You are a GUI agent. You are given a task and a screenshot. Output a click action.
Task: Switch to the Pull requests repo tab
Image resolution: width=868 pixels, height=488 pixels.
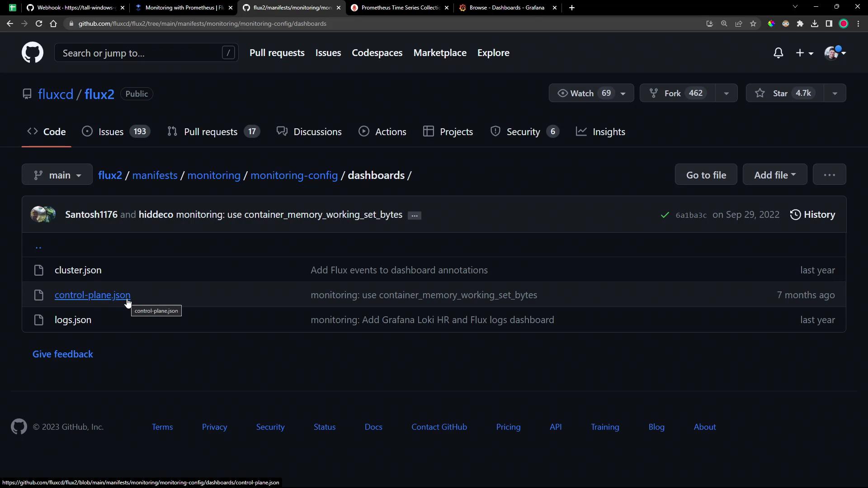click(213, 132)
